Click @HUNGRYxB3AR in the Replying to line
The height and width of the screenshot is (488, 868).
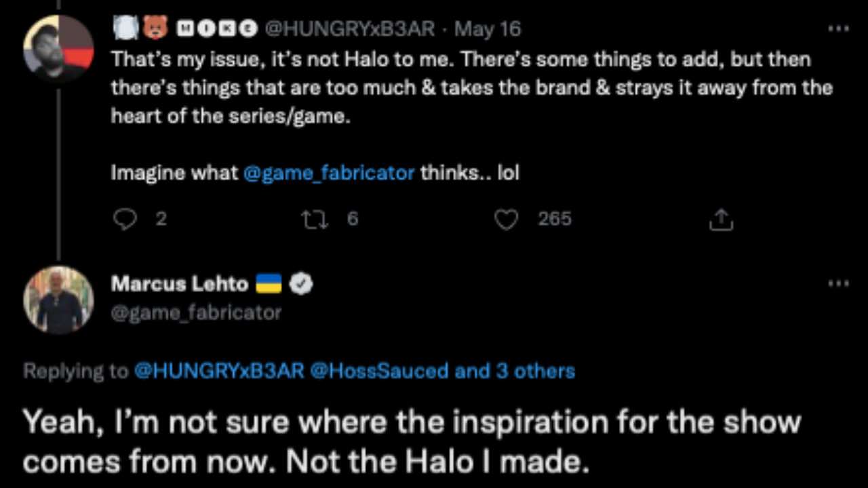220,371
